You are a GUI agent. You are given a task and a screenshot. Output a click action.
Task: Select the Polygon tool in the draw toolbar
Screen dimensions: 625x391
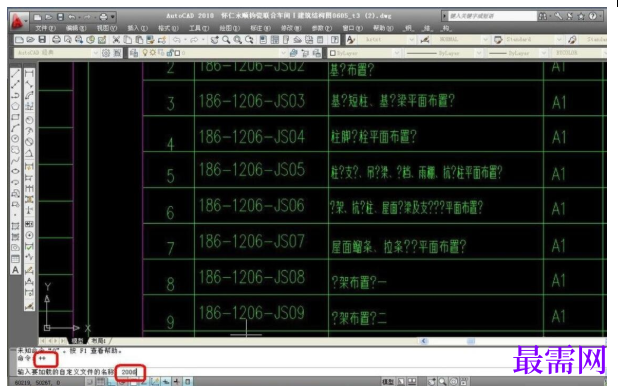(15, 106)
